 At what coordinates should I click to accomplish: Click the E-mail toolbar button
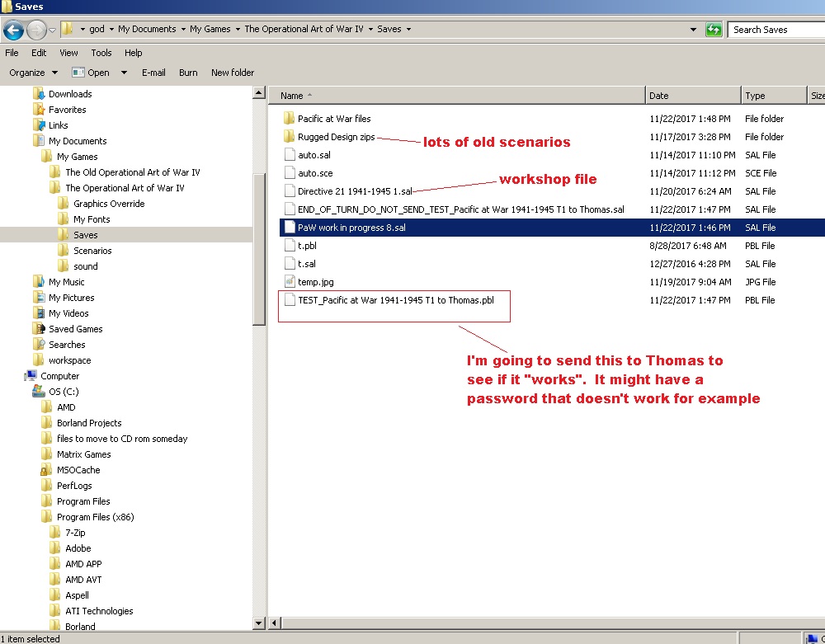(x=153, y=73)
